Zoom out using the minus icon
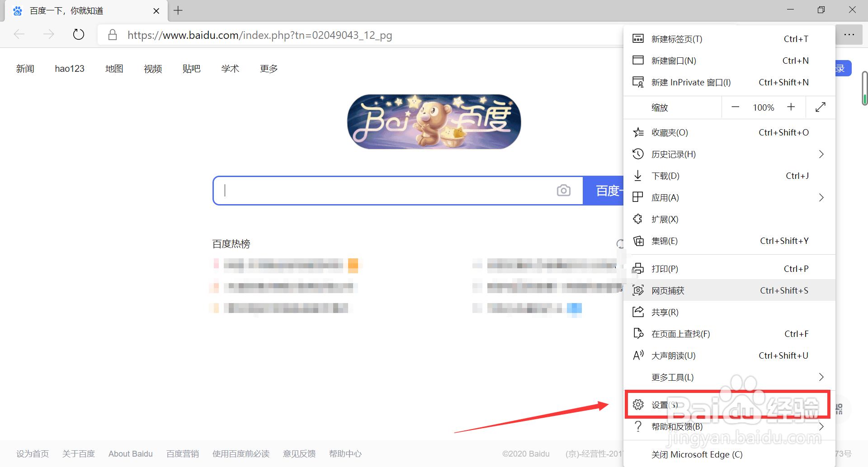Viewport: 868px width, 467px height. (x=735, y=107)
